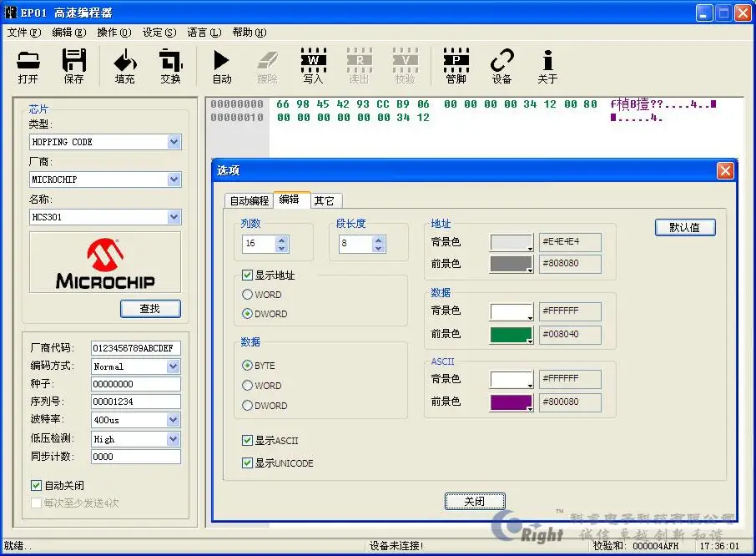Pick the ASCII foreground purple swatch
Screen dimensions: 756x556
(x=512, y=402)
